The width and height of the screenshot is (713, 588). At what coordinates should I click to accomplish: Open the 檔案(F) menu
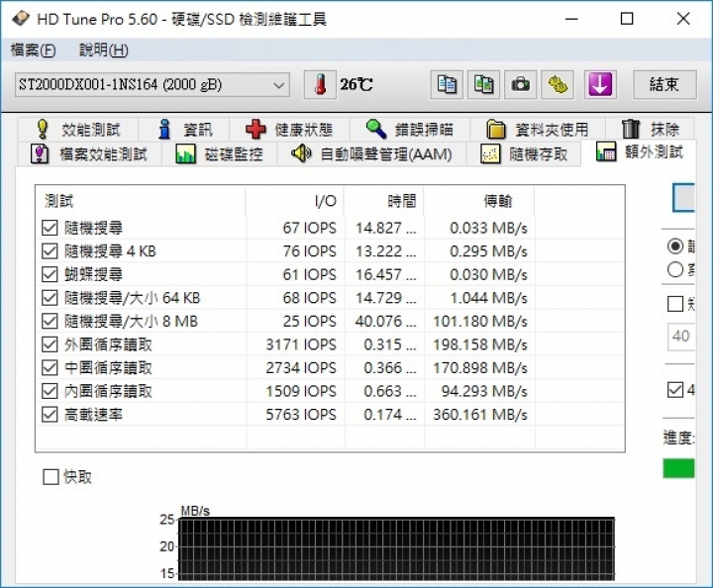33,49
